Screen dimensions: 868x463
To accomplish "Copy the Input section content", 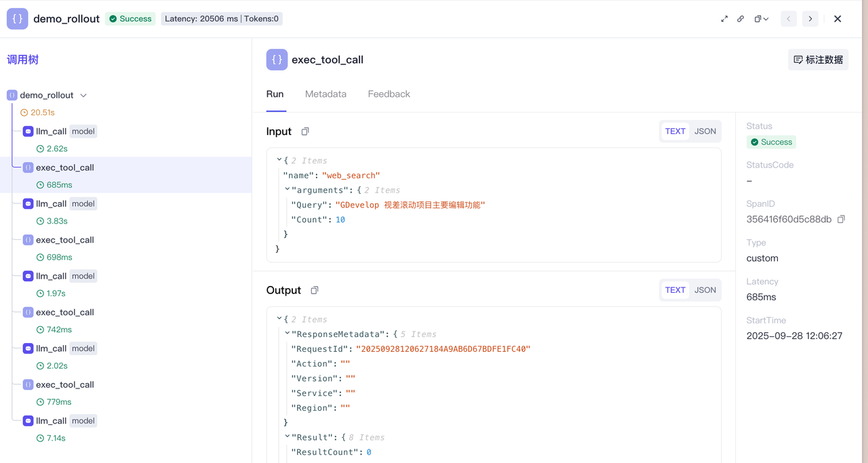I will click(x=305, y=132).
